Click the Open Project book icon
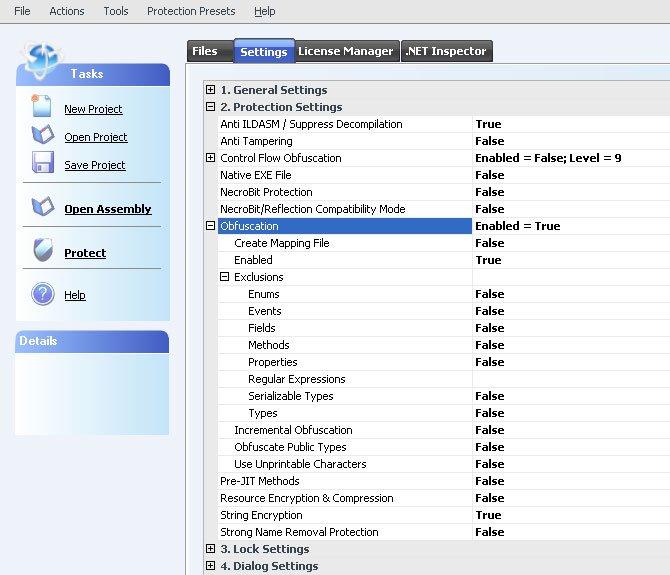This screenshot has height=575, width=670. 43,135
